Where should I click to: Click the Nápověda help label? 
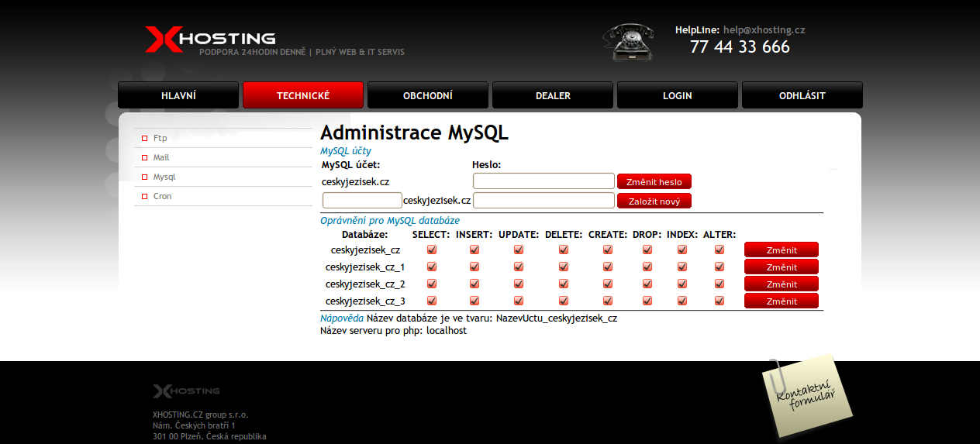point(342,318)
